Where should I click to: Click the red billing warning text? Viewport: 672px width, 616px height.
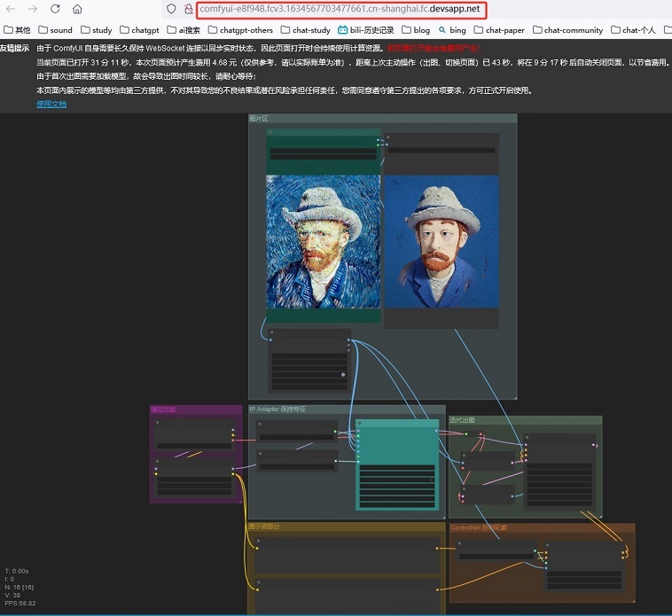click(434, 48)
